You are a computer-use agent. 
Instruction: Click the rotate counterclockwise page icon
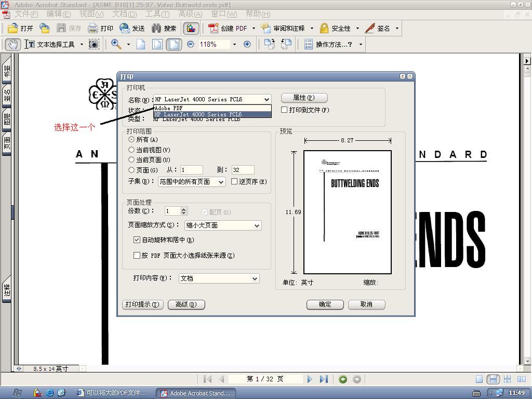(x=286, y=44)
